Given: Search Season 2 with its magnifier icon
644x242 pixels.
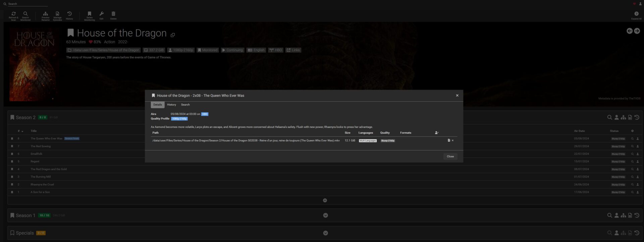Looking at the screenshot, I should pos(610,117).
